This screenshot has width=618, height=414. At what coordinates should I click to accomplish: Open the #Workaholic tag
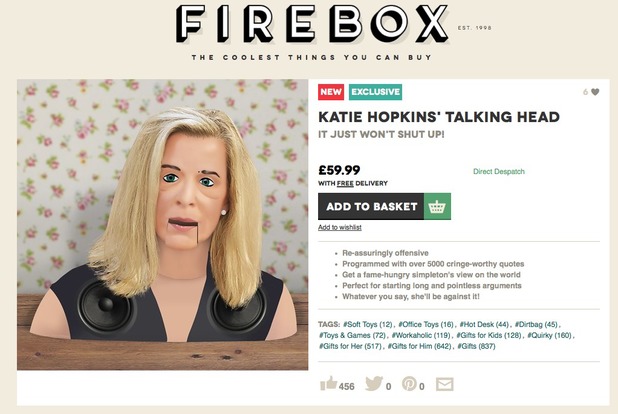[421, 336]
